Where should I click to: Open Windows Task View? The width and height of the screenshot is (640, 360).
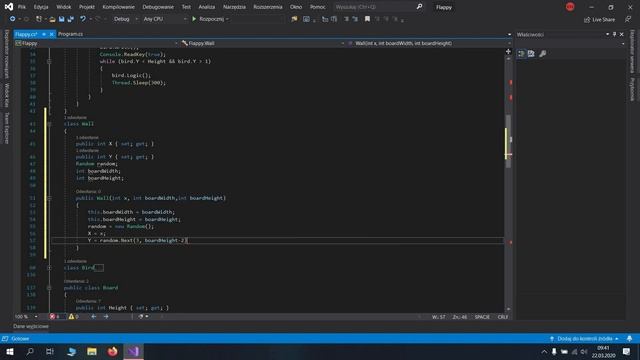[50, 351]
